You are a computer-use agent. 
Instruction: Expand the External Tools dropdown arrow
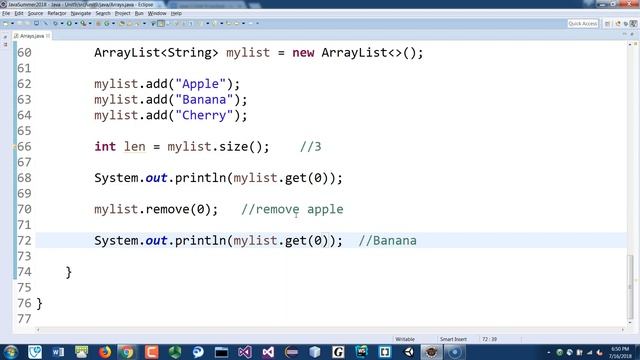[90, 24]
